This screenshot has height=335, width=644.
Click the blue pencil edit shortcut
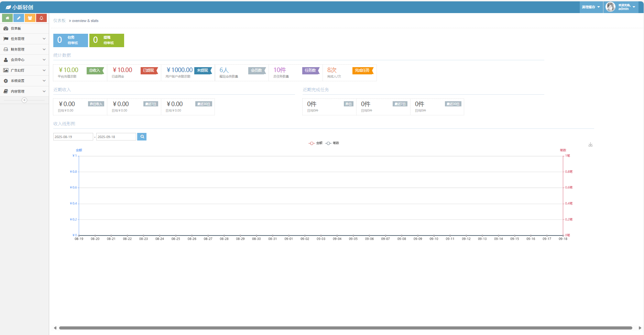tap(19, 18)
